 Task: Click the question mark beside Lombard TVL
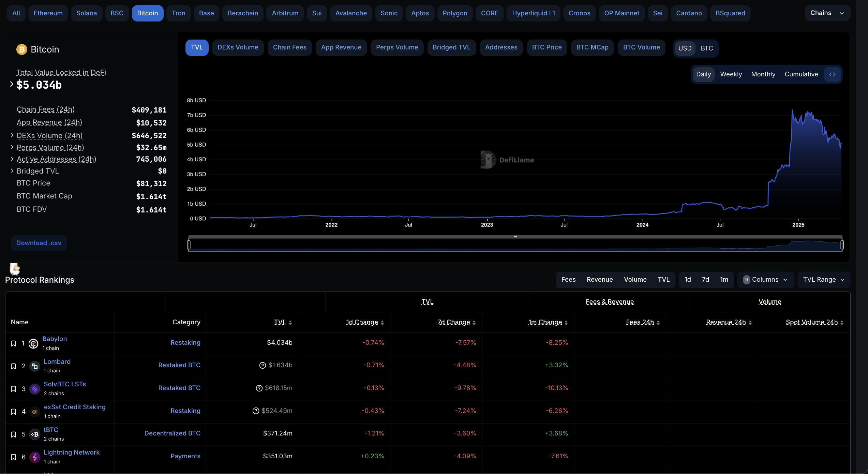tap(263, 365)
